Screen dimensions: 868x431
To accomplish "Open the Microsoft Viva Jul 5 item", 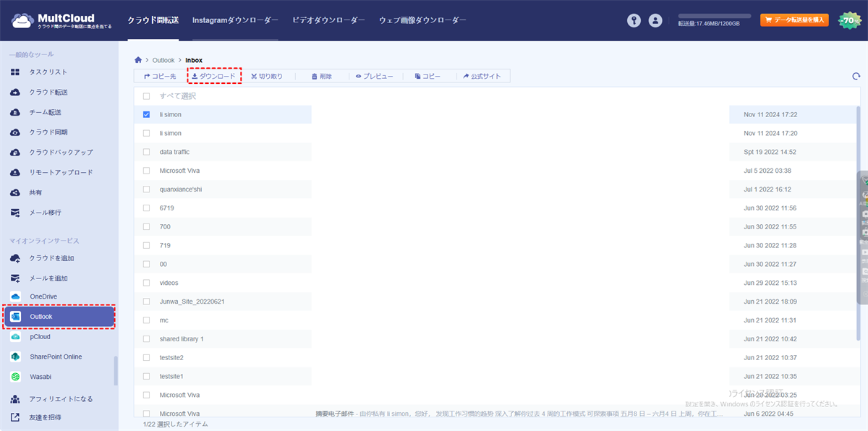I will click(179, 171).
